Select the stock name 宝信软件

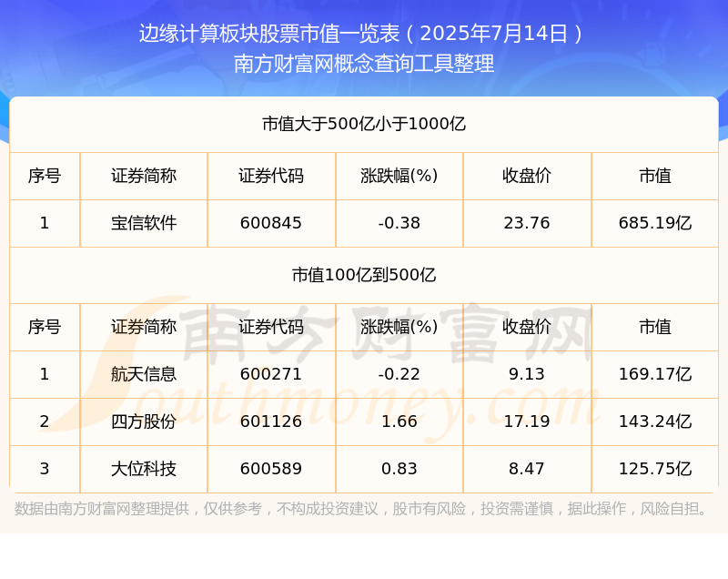point(144,223)
